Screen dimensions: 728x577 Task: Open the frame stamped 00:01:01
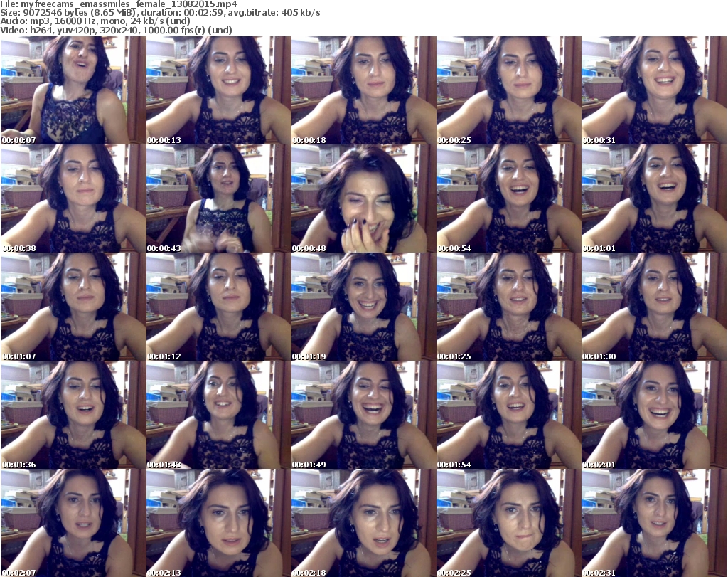[653, 198]
